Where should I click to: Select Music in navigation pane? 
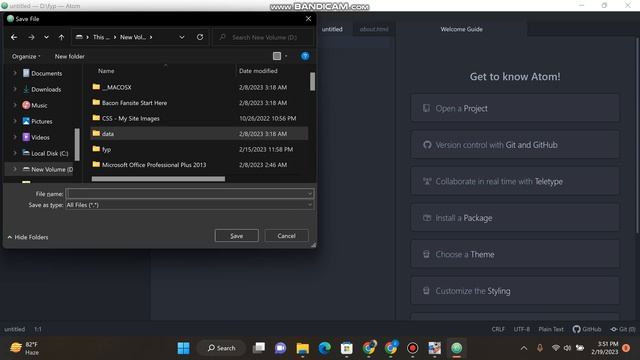pyautogui.click(x=39, y=105)
